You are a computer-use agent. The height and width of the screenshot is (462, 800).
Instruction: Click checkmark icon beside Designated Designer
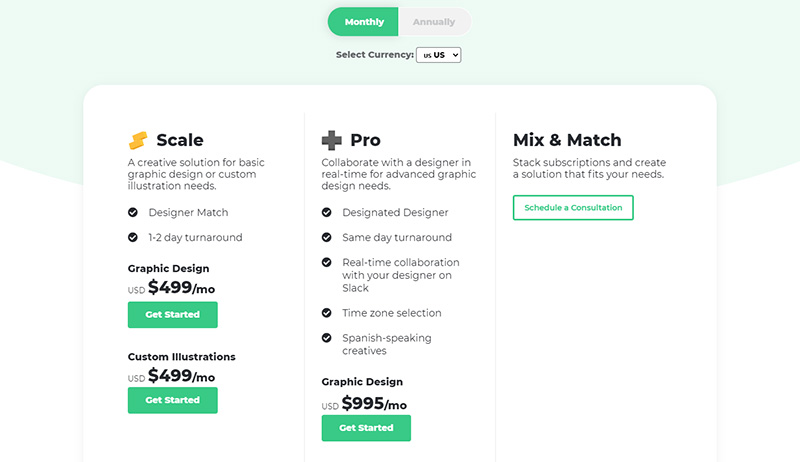[x=327, y=212]
